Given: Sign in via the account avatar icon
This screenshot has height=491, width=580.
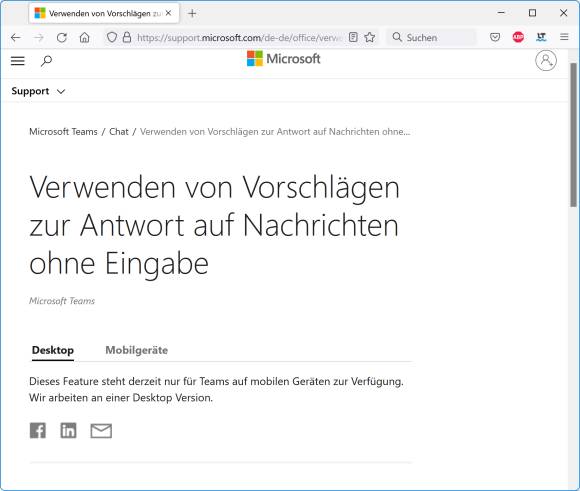Looking at the screenshot, I should [546, 60].
